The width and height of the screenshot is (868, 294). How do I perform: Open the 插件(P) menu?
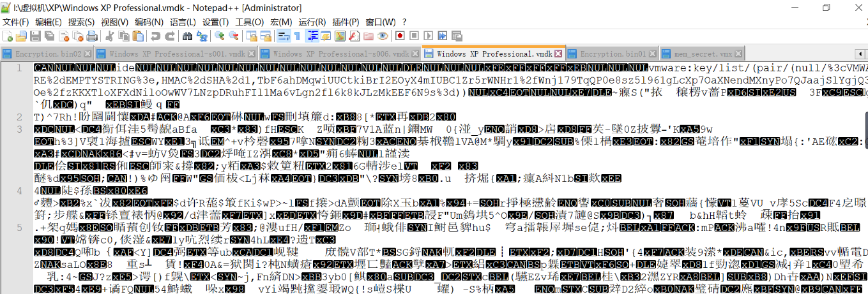tap(346, 22)
